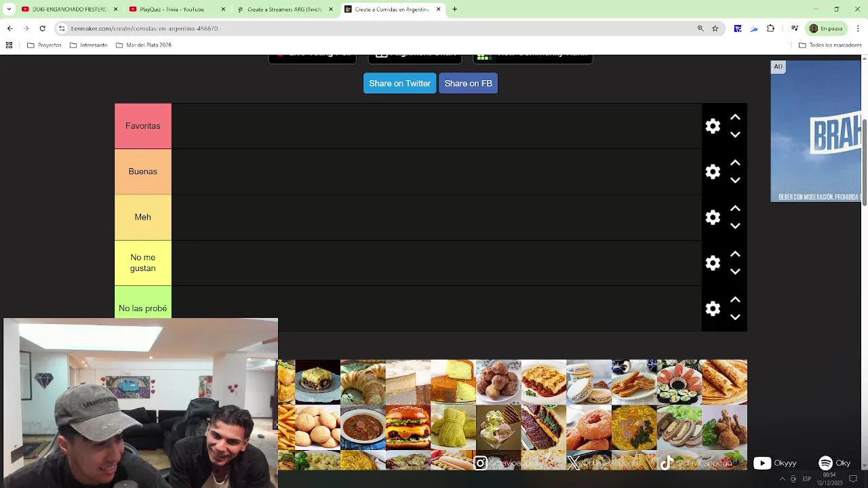Open the zoom magnifier in address bar
The image size is (868, 488).
pyautogui.click(x=701, y=28)
